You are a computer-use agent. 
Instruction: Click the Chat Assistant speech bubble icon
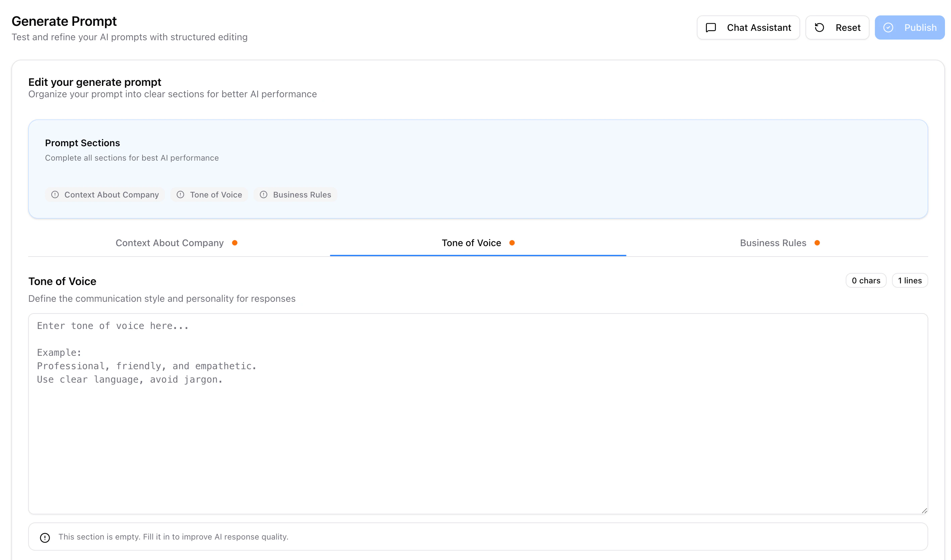point(711,27)
